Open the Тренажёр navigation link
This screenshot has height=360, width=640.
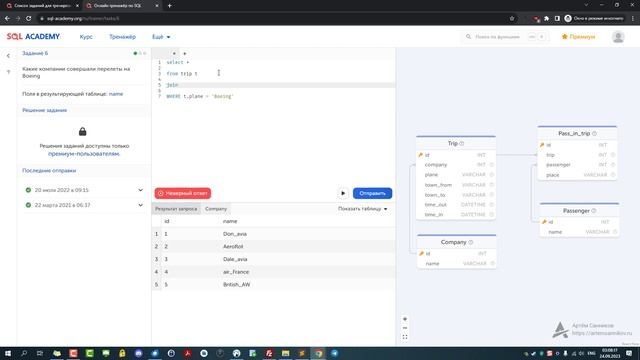pyautogui.click(x=122, y=37)
